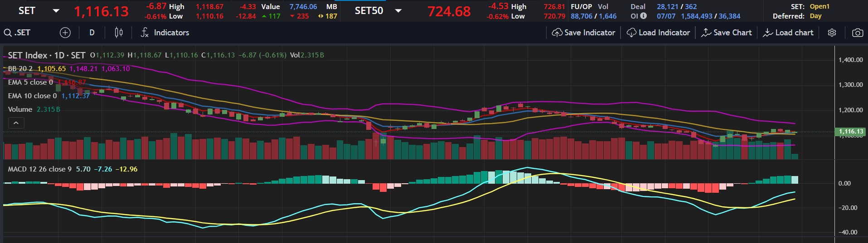
Task: Click the current price label 1,116.13 on axis
Action: pyautogui.click(x=851, y=132)
